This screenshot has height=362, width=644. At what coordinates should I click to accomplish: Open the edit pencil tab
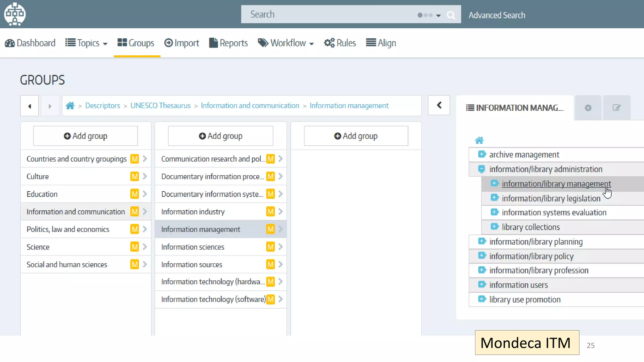tap(616, 108)
